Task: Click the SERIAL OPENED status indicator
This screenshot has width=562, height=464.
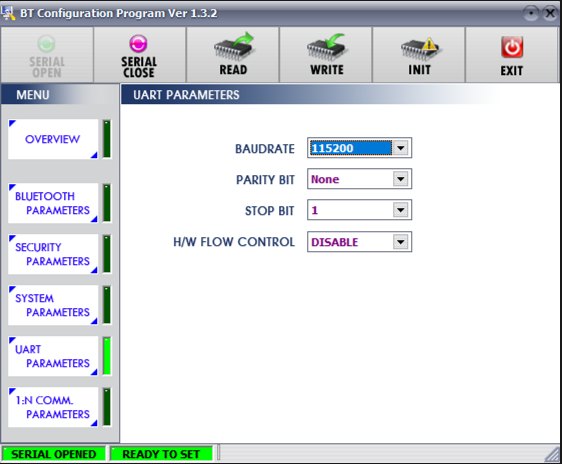Action: tap(54, 454)
